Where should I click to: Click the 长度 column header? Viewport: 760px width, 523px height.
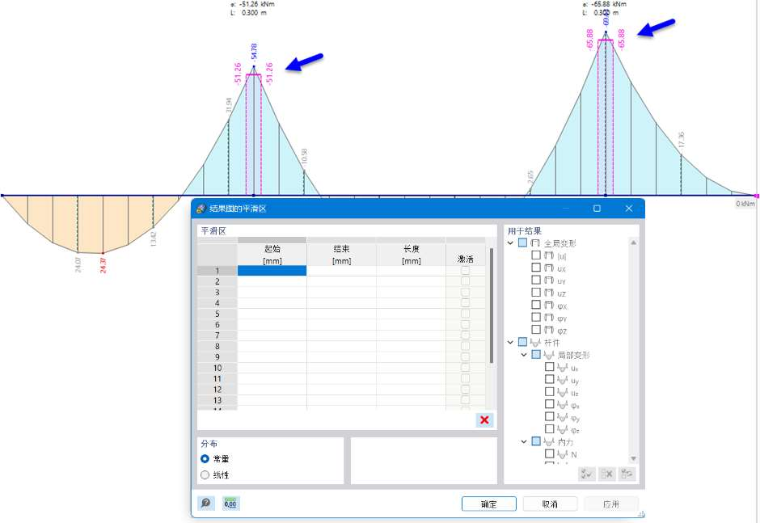pyautogui.click(x=411, y=254)
